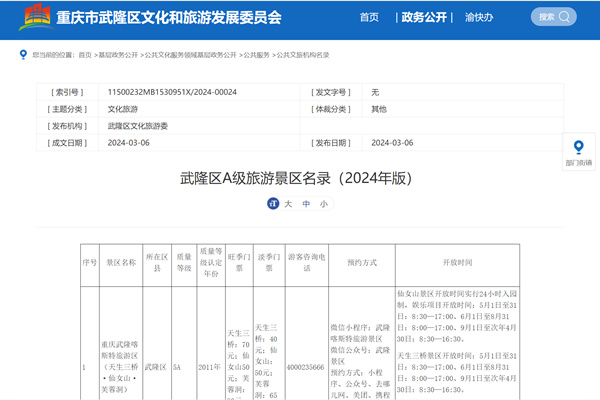Click the site title 重庆市武隆区文化和旅游发展委员会
This screenshot has width=600, height=400.
[x=169, y=18]
